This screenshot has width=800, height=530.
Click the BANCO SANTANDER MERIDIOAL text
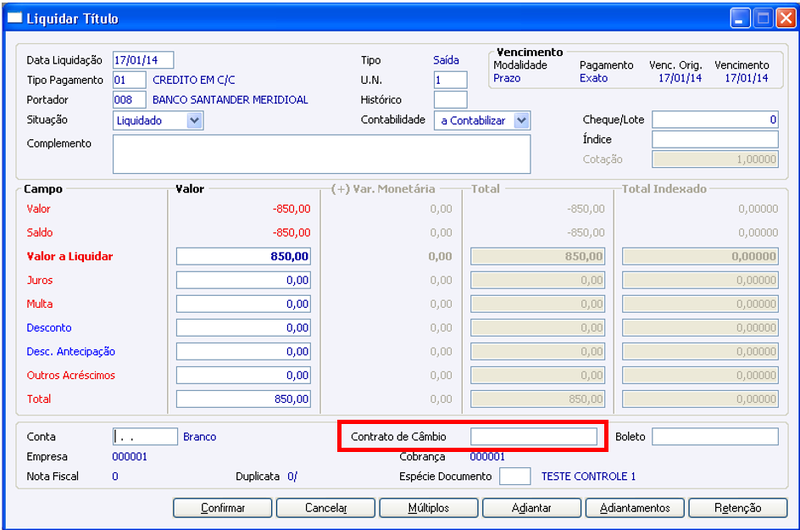[230, 100]
